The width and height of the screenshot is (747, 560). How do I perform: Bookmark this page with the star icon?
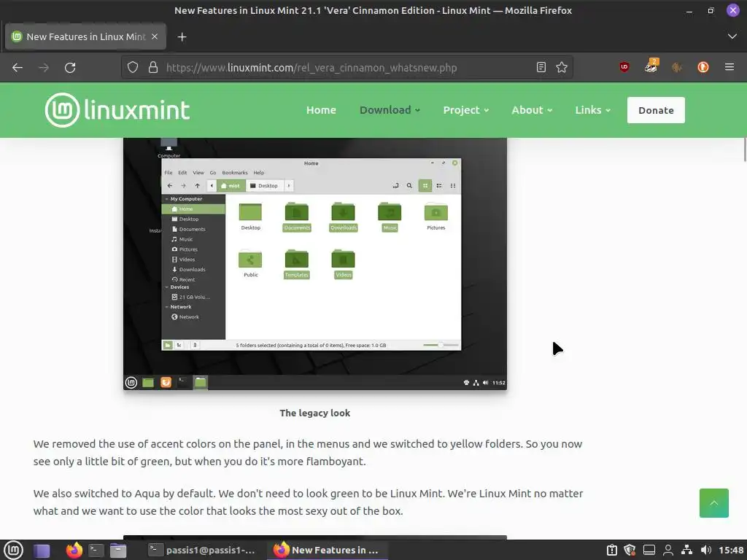click(x=562, y=67)
